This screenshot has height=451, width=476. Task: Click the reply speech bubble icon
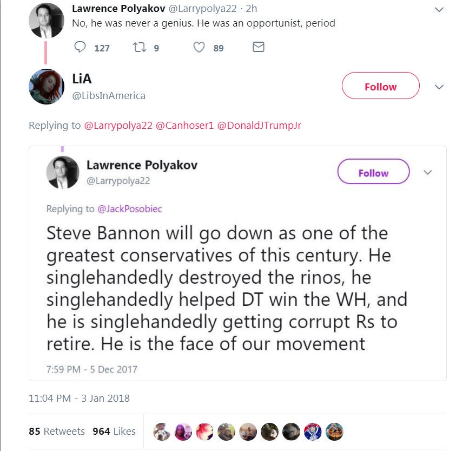[80, 48]
